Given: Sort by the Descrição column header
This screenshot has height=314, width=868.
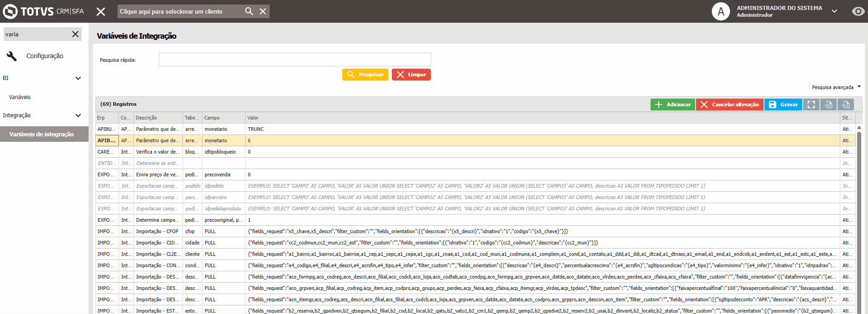Looking at the screenshot, I should tap(158, 118).
